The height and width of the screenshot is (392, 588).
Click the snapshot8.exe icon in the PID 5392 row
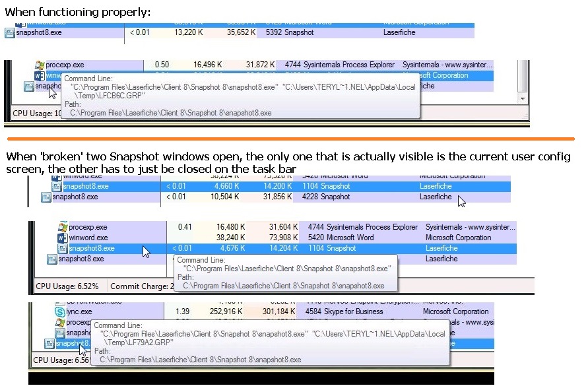pyautogui.click(x=9, y=33)
